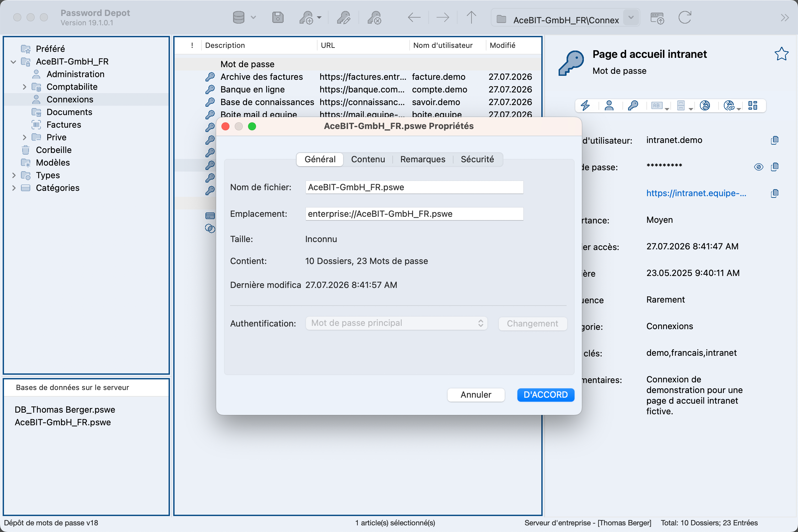Click the copy password key icon in details toolbar

point(633,105)
